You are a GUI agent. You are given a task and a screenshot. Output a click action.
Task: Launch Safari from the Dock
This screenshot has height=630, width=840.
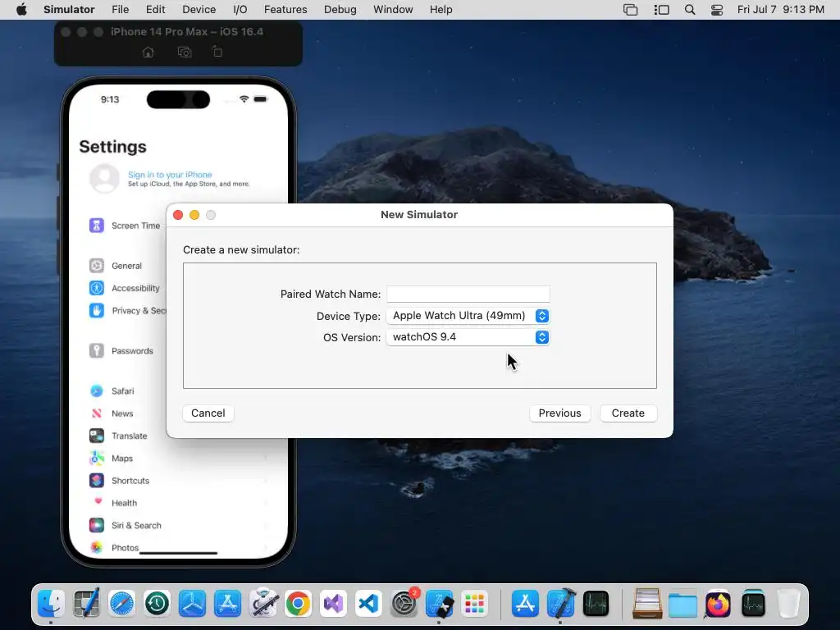click(x=121, y=604)
